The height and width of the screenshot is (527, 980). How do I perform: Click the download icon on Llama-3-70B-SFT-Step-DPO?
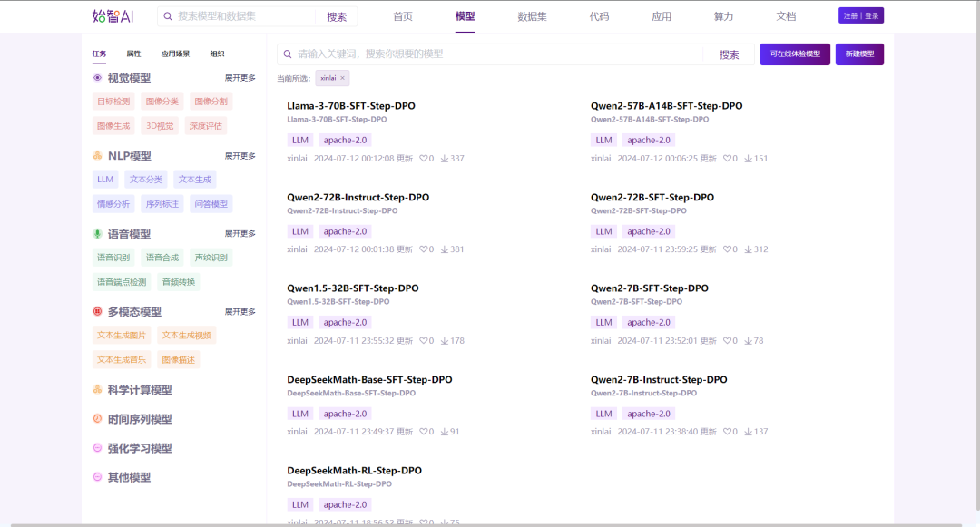tap(445, 159)
